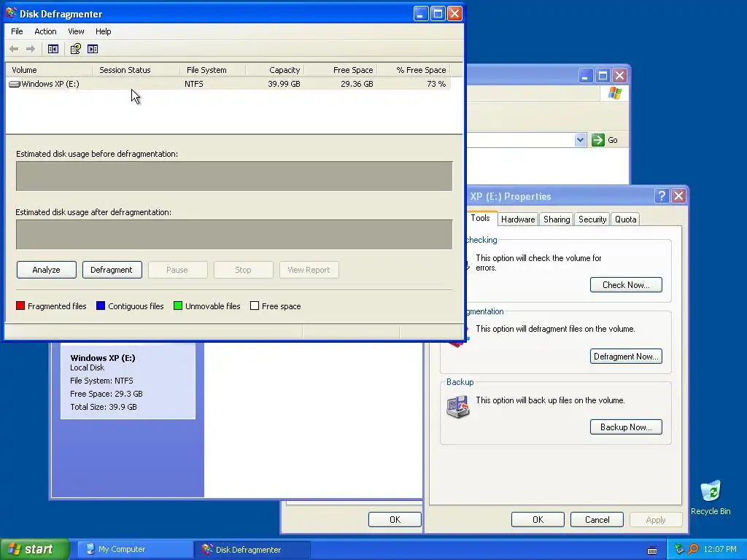Click the Backup floppy disk icon
Image resolution: width=747 pixels, height=560 pixels.
458,407
